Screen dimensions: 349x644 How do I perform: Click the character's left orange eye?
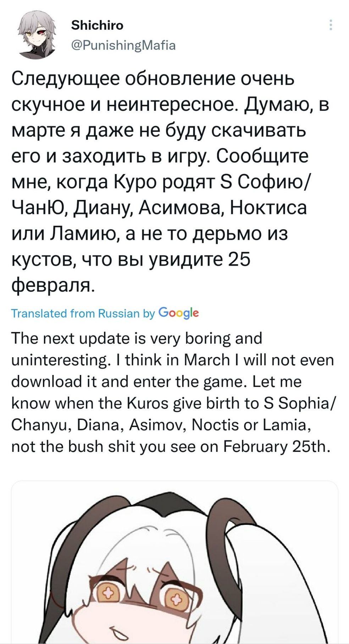108,592
